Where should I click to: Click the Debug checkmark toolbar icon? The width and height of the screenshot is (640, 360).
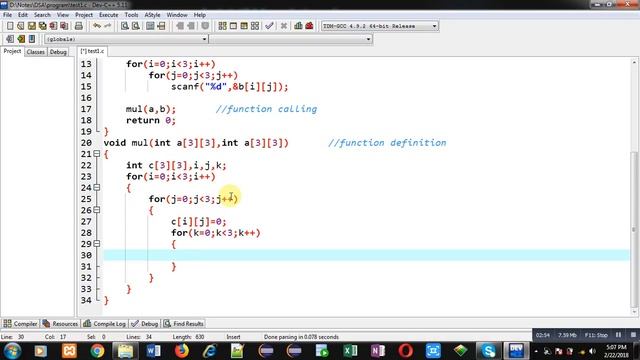pos(269,26)
